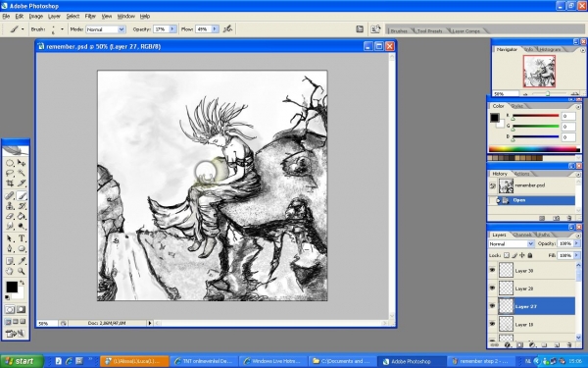Viewport: 588px width, 368px height.
Task: Open the Filter menu
Action: [x=90, y=16]
